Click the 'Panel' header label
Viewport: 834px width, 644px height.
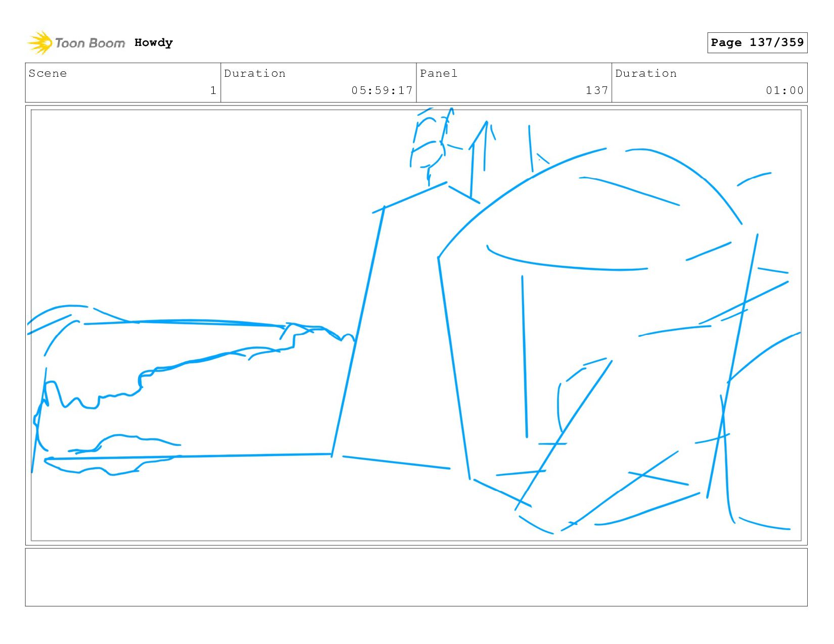tap(439, 73)
